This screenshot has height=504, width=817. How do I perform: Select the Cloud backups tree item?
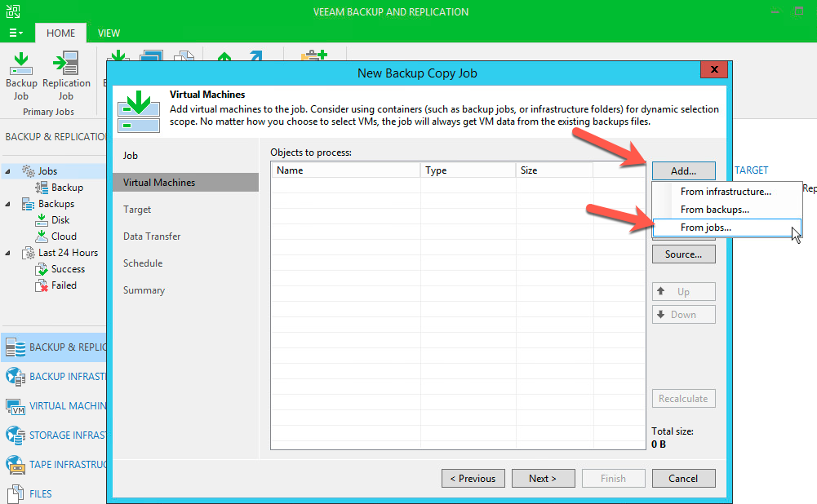click(64, 237)
